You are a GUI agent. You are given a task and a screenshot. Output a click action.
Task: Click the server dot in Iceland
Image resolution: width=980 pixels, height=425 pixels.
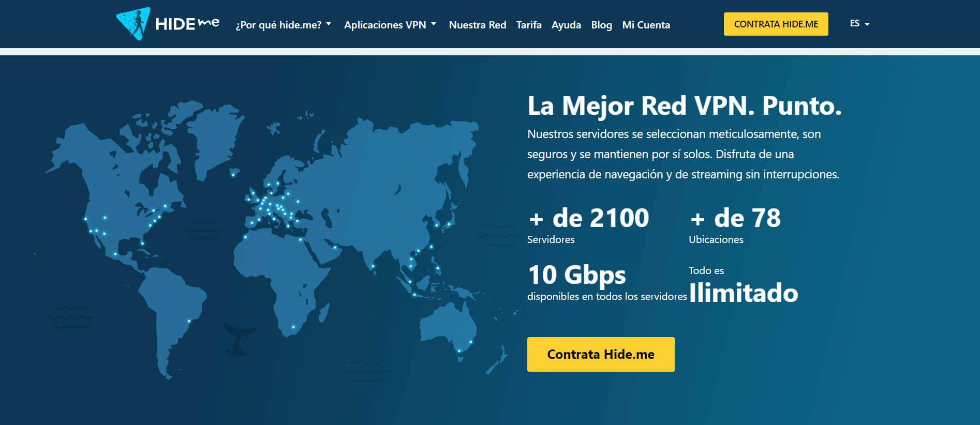click(x=233, y=175)
